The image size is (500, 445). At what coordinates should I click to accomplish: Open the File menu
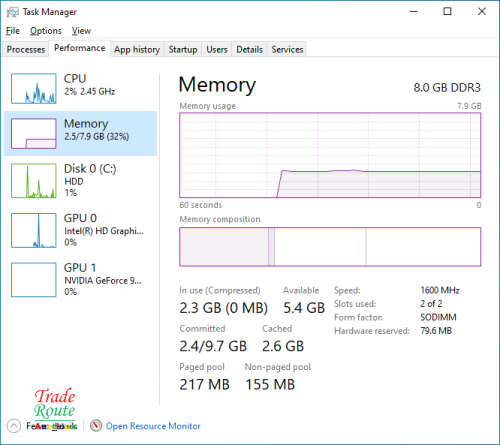[13, 31]
